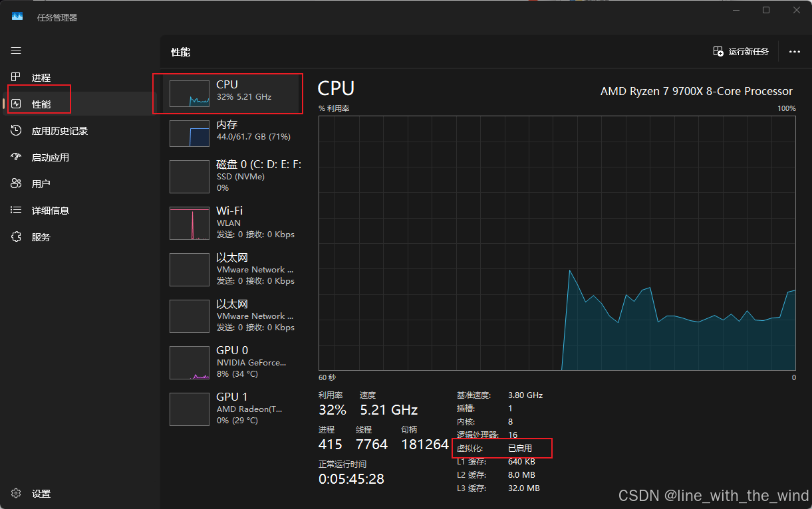Click the 3.80 GHz base speed value
Screen dimensions: 812x509
click(525, 395)
